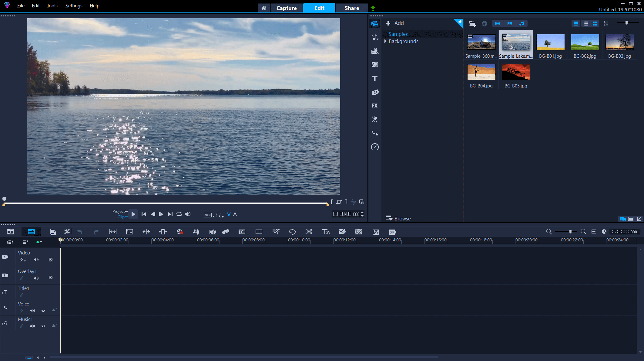Mute the Video track
Viewport: 644px width, 361px height.
36,260
